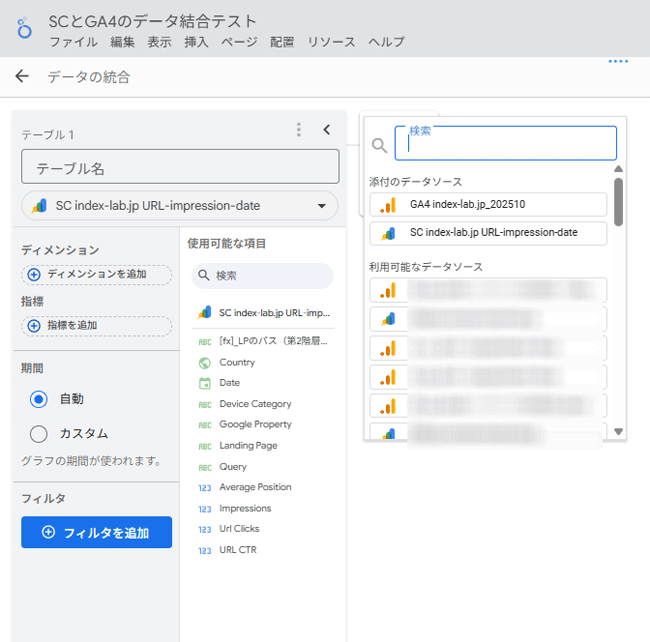Click the ABC type icon beside Google Property
The width and height of the screenshot is (650, 642).
[205, 425]
